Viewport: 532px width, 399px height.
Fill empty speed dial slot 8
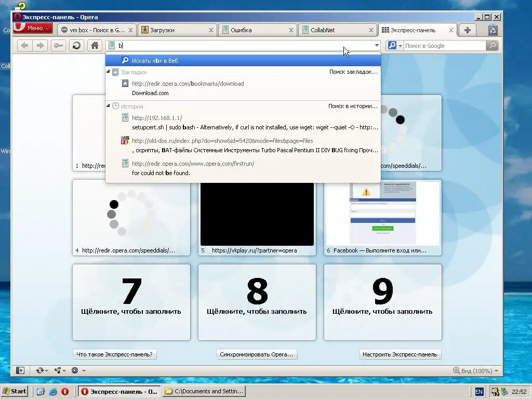click(257, 302)
